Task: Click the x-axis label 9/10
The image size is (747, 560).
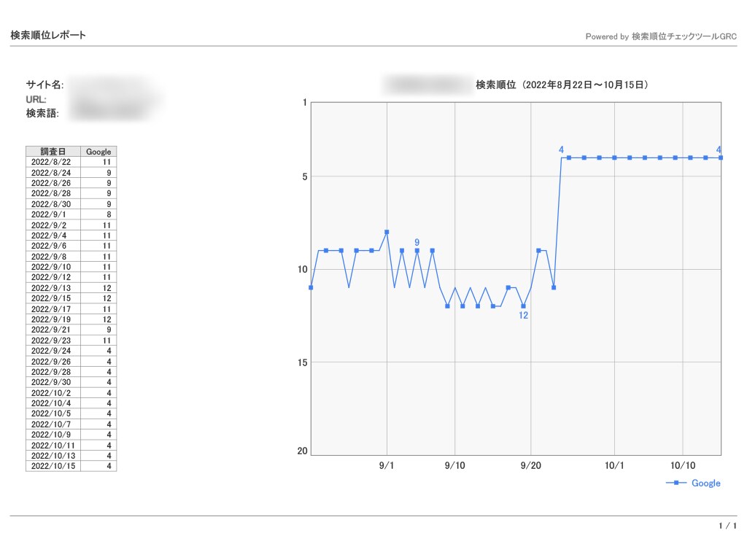Action: pos(455,465)
